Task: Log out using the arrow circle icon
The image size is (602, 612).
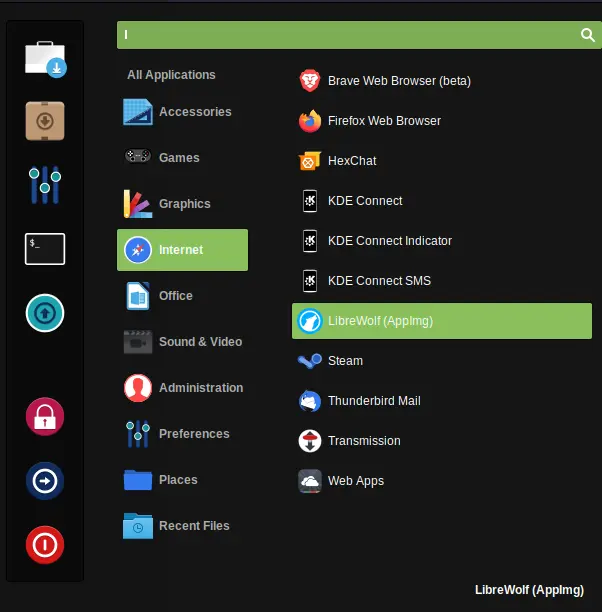Action: tap(45, 481)
